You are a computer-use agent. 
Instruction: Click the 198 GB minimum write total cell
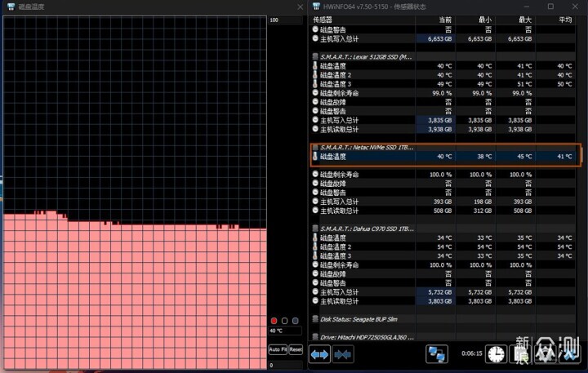click(x=483, y=202)
